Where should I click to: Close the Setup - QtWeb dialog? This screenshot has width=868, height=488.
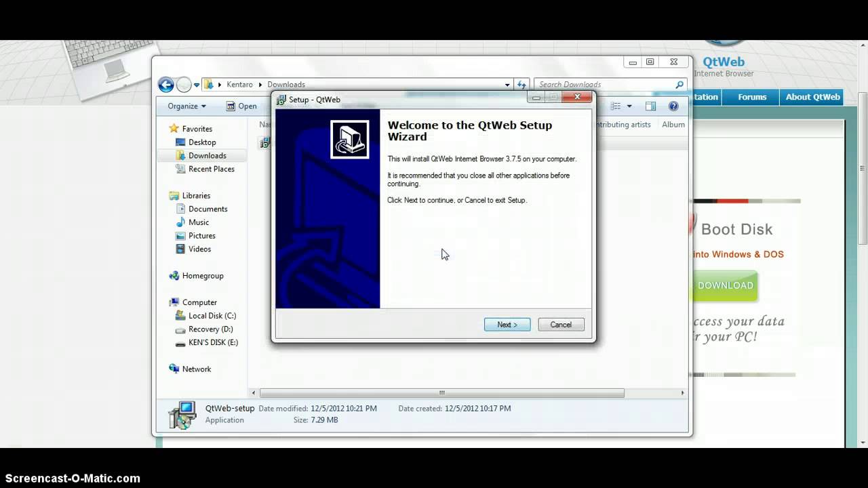[577, 98]
